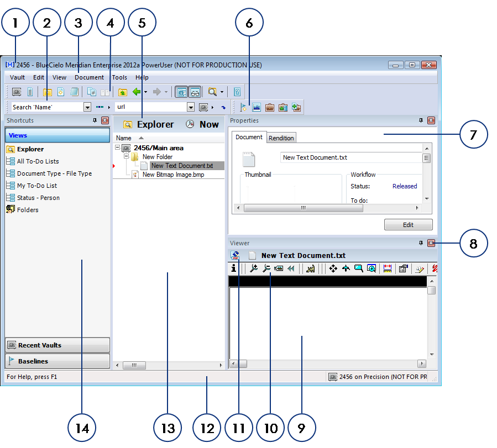Click the viewer measure ruler icon

click(x=388, y=268)
